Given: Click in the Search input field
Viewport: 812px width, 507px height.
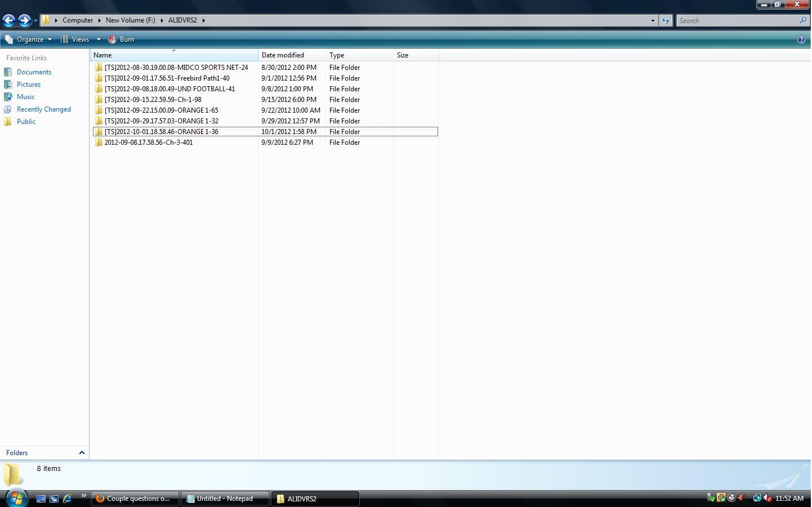Looking at the screenshot, I should (x=738, y=20).
